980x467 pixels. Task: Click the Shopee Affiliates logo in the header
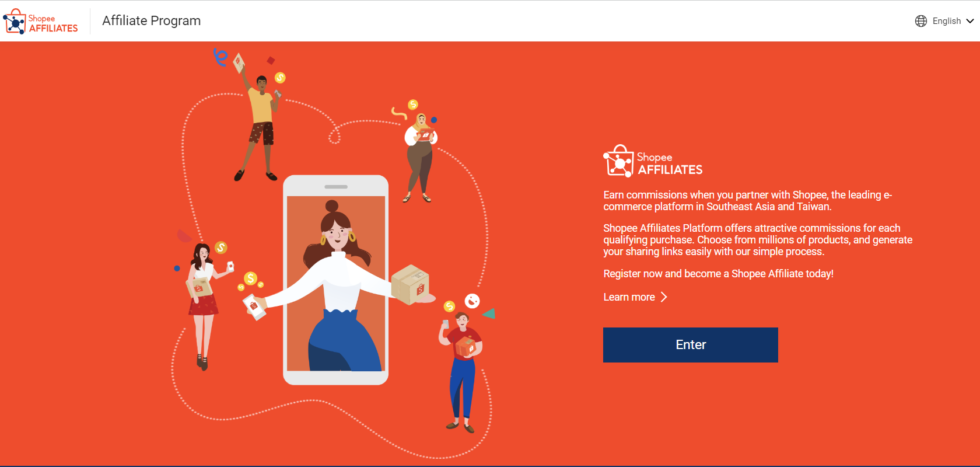coord(40,22)
